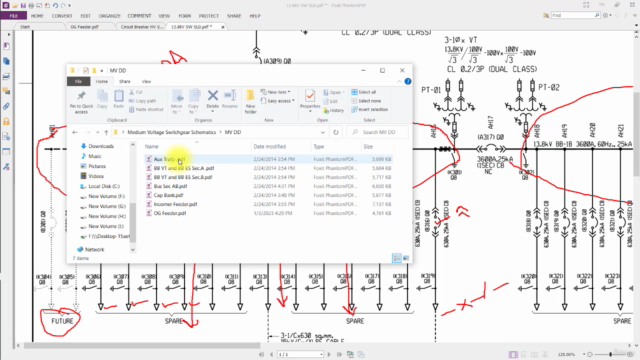Click Paste shortcut in Explorer ribbon
The width and height of the screenshot is (640, 360).
pyautogui.click(x=146, y=109)
